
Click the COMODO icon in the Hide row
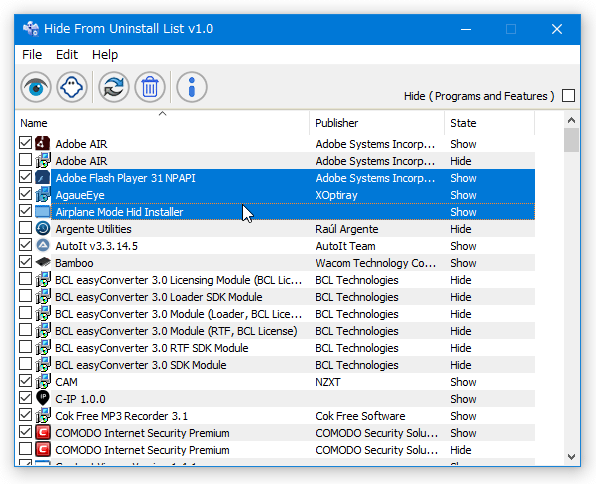(43, 449)
